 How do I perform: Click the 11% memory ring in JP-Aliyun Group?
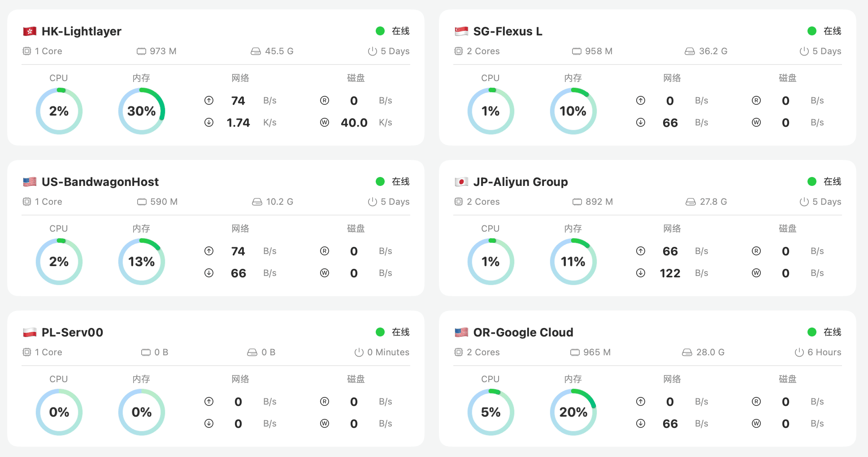[x=573, y=262]
